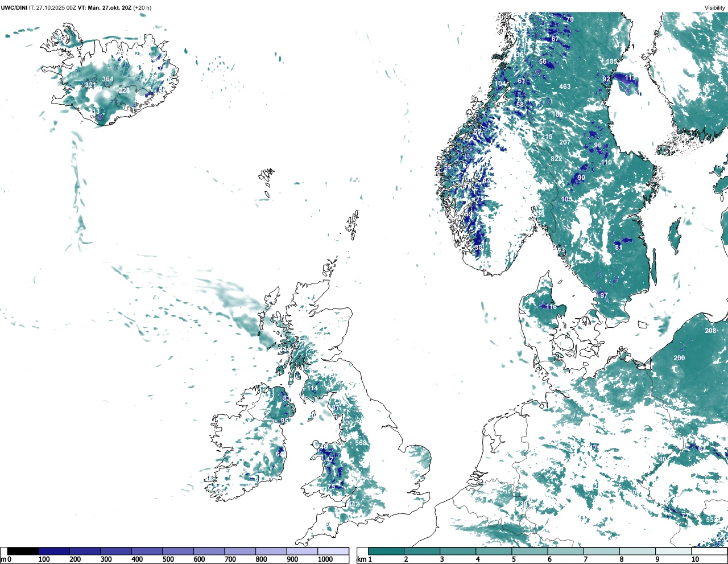Click the '185' value near the Gulf of Bothnia

pos(611,61)
